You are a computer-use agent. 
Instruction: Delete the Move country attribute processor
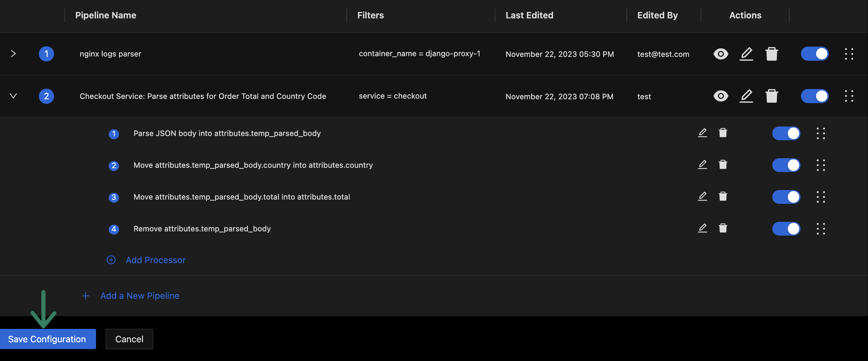point(723,165)
